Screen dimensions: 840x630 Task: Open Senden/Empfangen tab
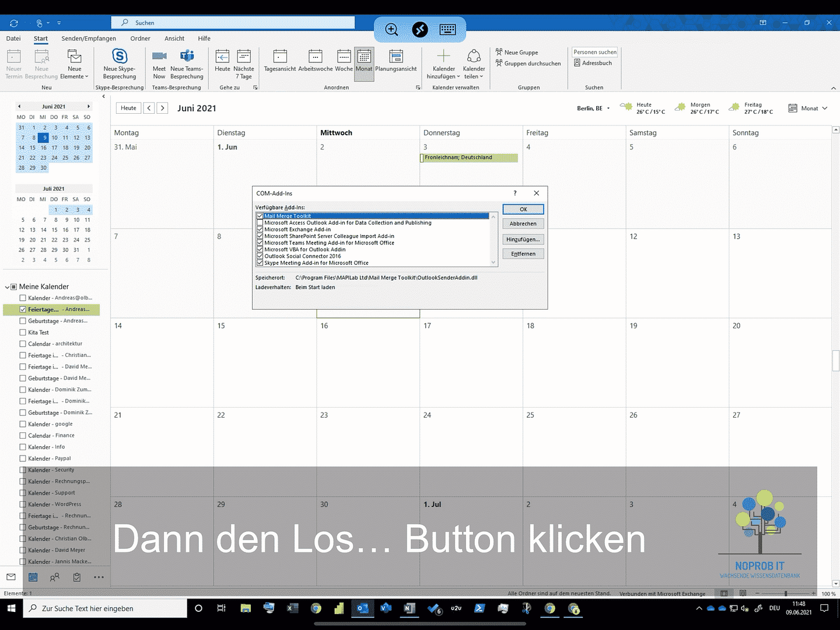(89, 38)
